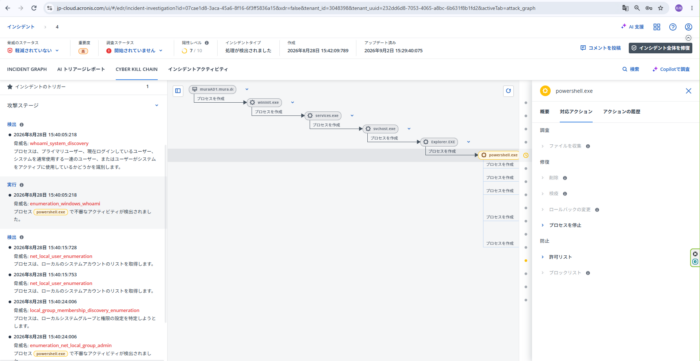Open the 脅威のステータス dropdown
This screenshot has height=361, width=700.
(33, 50)
